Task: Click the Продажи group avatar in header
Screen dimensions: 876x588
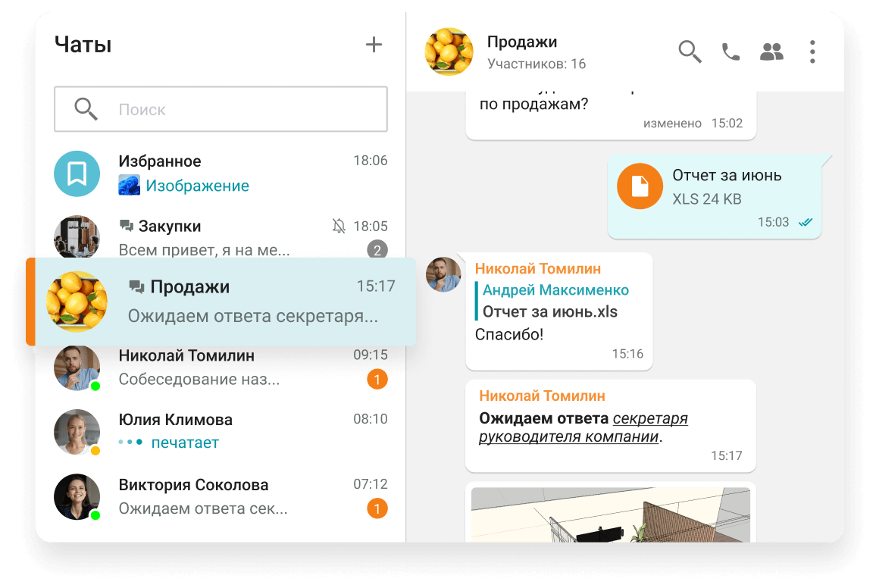Action: click(x=449, y=52)
